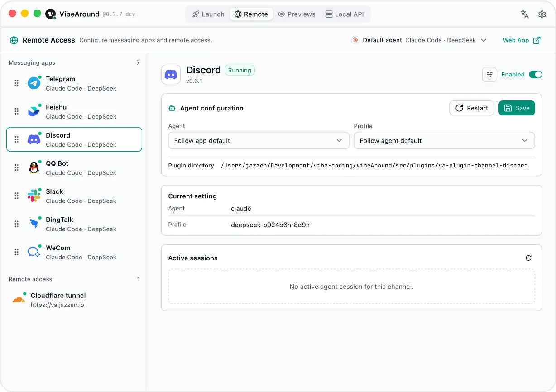Click the VibeAround logo icon
The height and width of the screenshot is (392, 556).
51,14
